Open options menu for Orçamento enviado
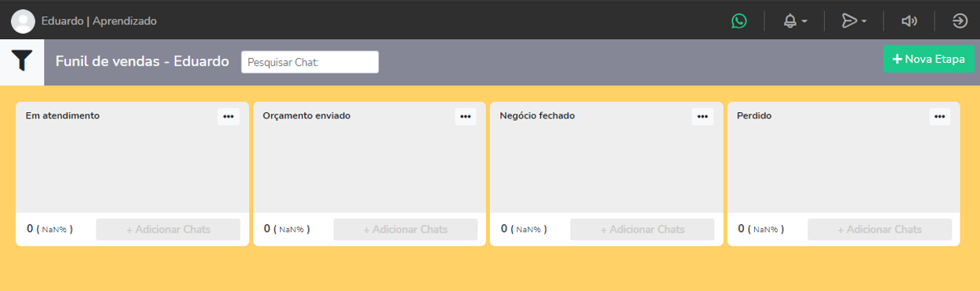This screenshot has width=980, height=291. pyautogui.click(x=466, y=116)
